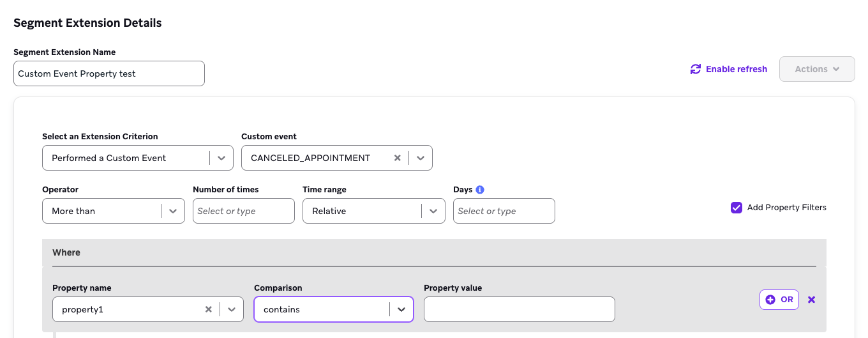Focus the Segment Extension Name field
The image size is (868, 338).
109,73
